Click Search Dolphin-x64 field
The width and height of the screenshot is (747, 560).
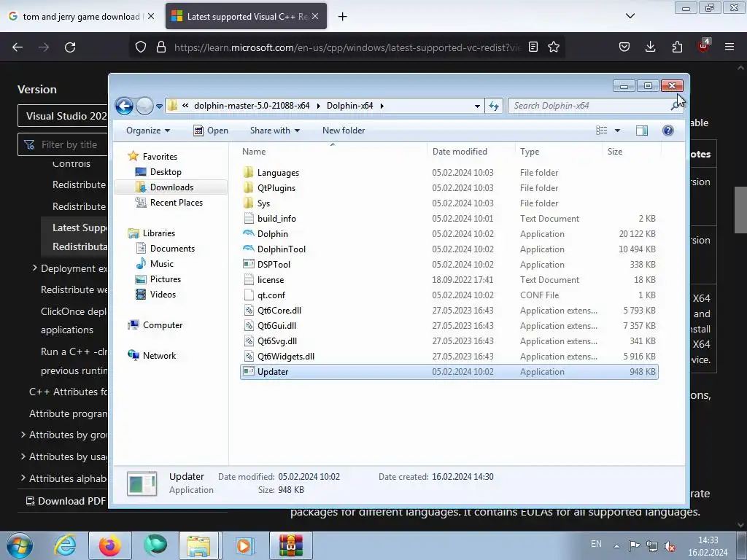591,106
